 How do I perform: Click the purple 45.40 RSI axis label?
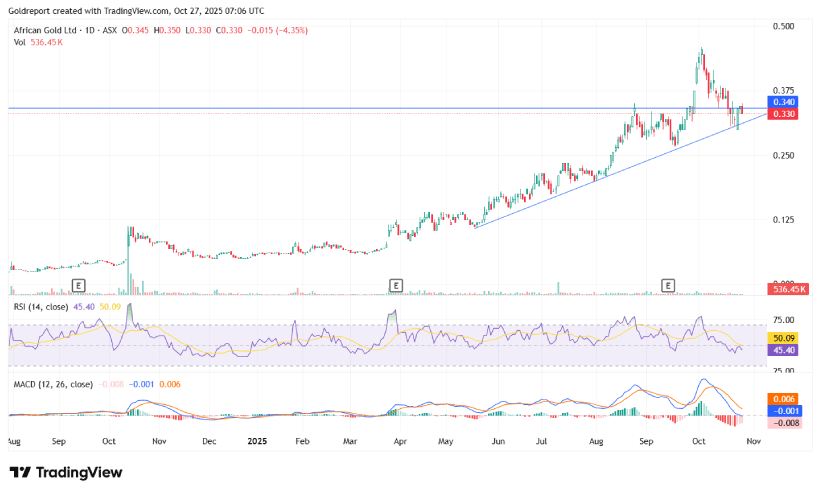(782, 350)
